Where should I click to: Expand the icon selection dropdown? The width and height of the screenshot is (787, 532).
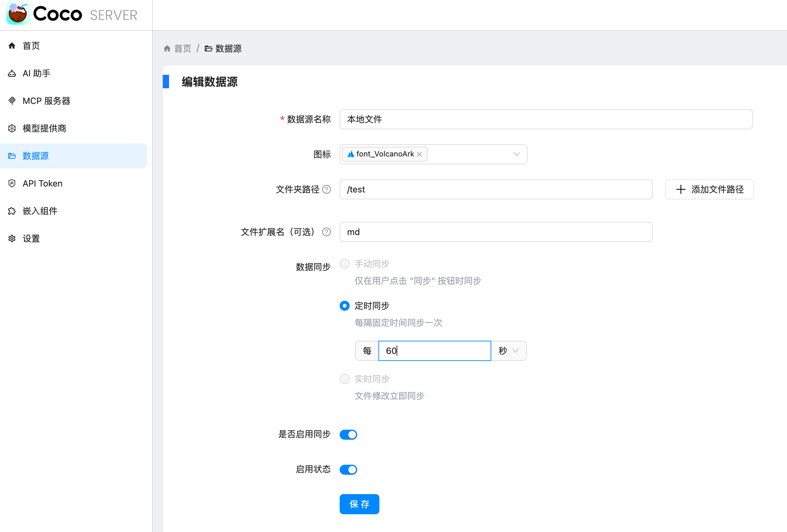[x=517, y=154]
